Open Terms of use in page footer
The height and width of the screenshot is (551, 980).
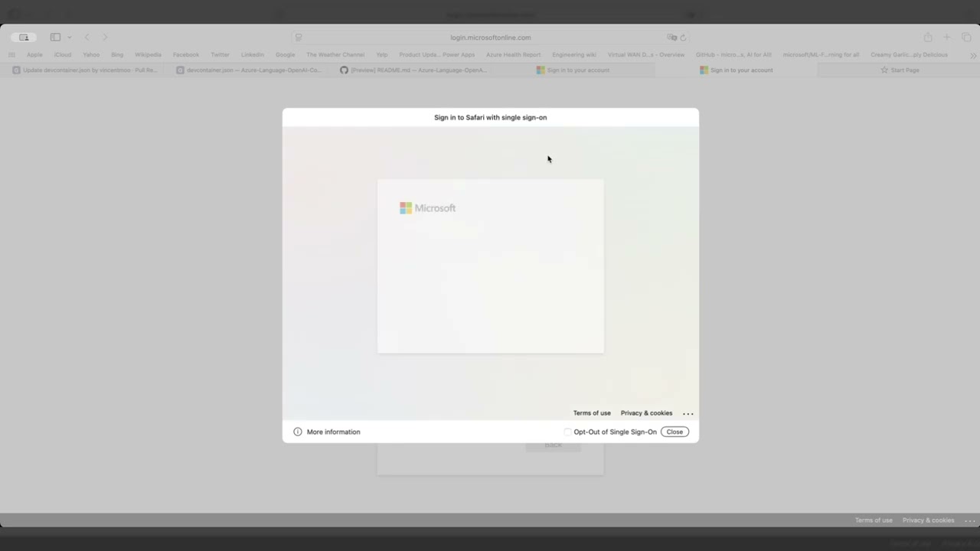[x=874, y=520]
